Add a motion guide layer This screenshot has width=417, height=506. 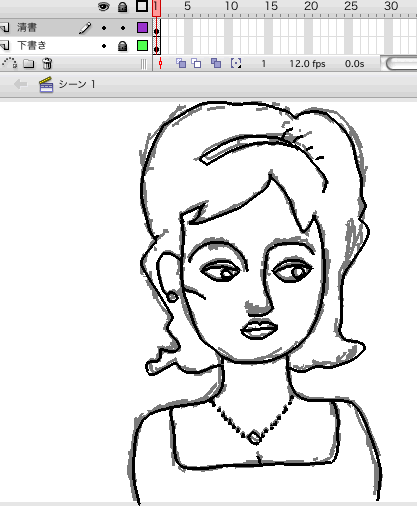click(10, 63)
